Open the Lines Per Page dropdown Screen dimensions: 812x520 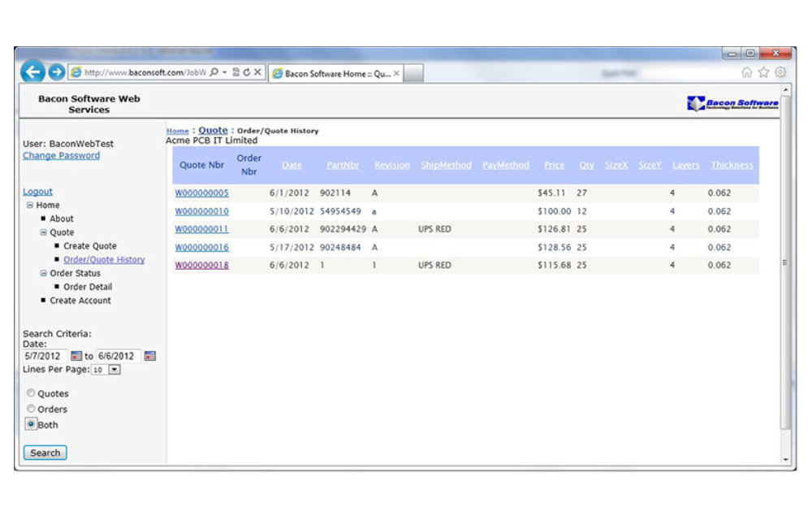pyautogui.click(x=114, y=370)
